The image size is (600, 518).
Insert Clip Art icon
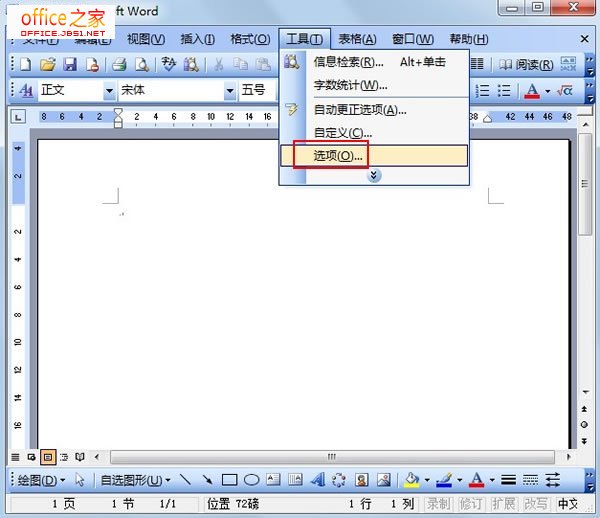pos(362,479)
